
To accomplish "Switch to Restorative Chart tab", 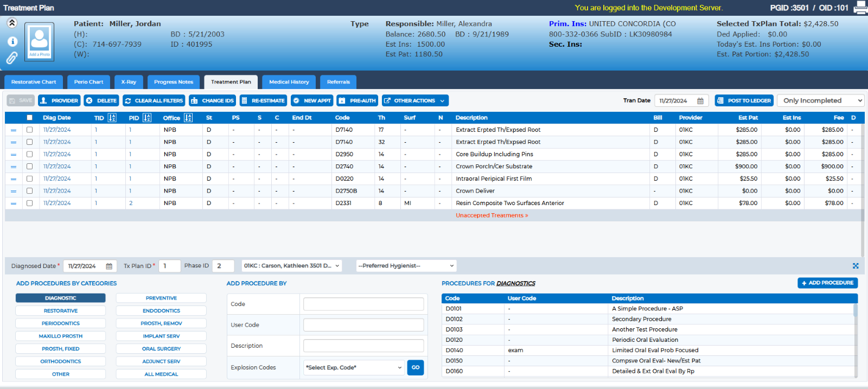I will coord(34,82).
